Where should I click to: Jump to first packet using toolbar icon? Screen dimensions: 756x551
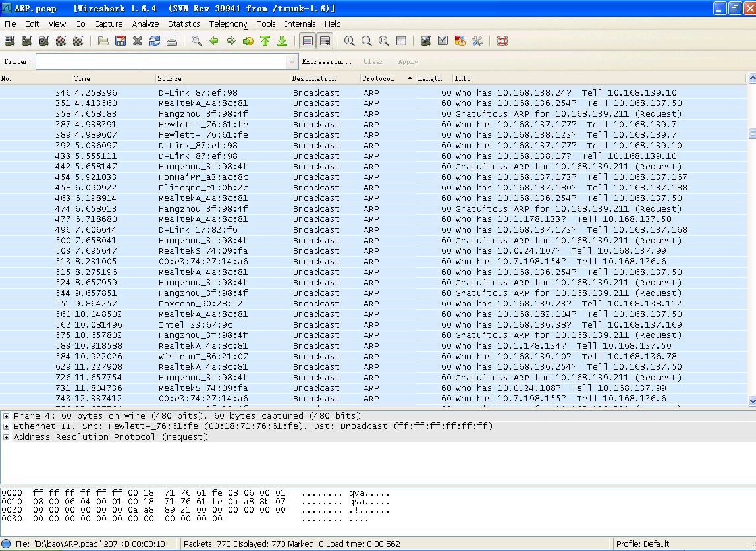click(265, 41)
